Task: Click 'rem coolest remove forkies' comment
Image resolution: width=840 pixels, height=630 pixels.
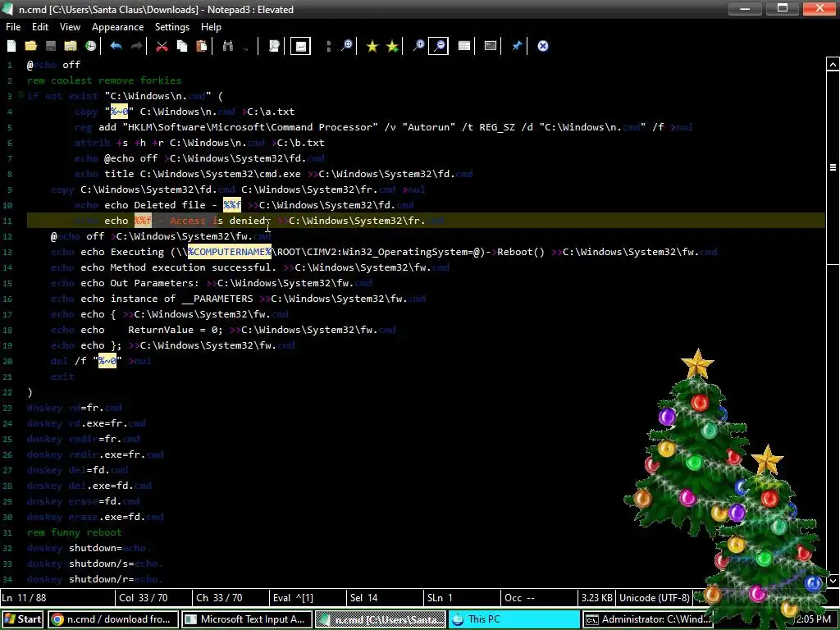Action: 104,80
